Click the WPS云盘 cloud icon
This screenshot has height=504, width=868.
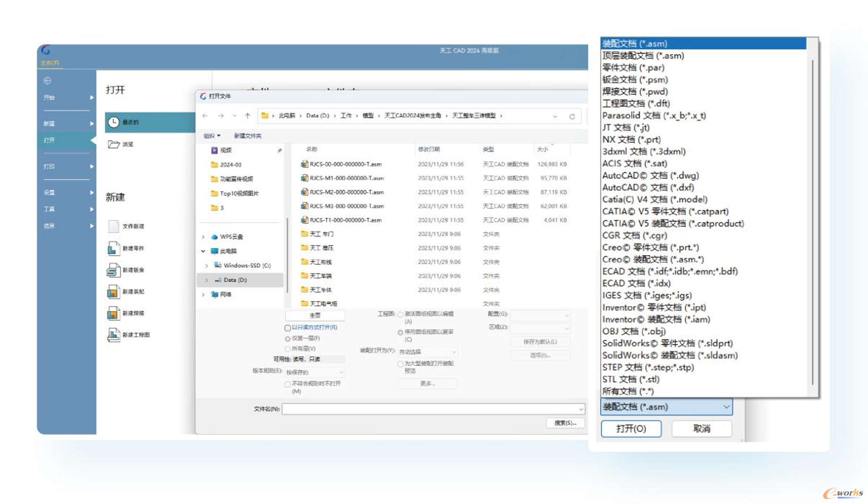click(214, 237)
